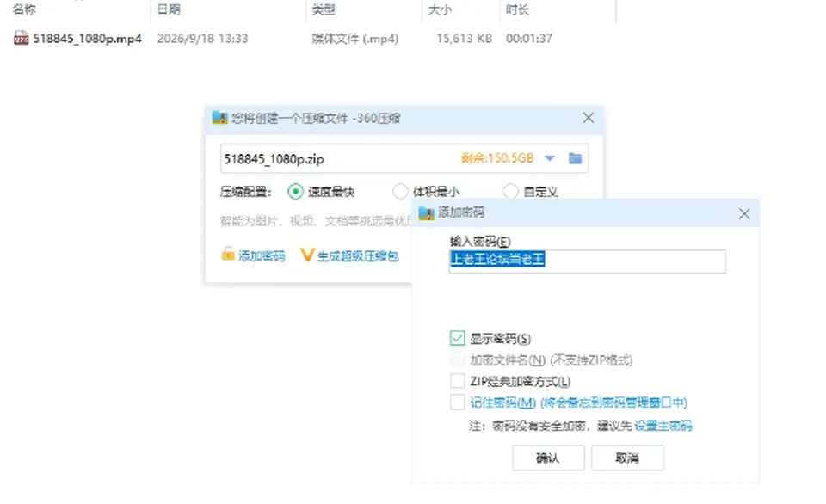Click the 剩余:150.5GB free space text
The width and height of the screenshot is (826, 504).
click(497, 158)
